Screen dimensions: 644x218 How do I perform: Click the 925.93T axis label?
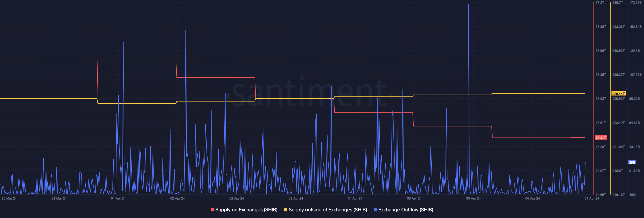(x=619, y=99)
